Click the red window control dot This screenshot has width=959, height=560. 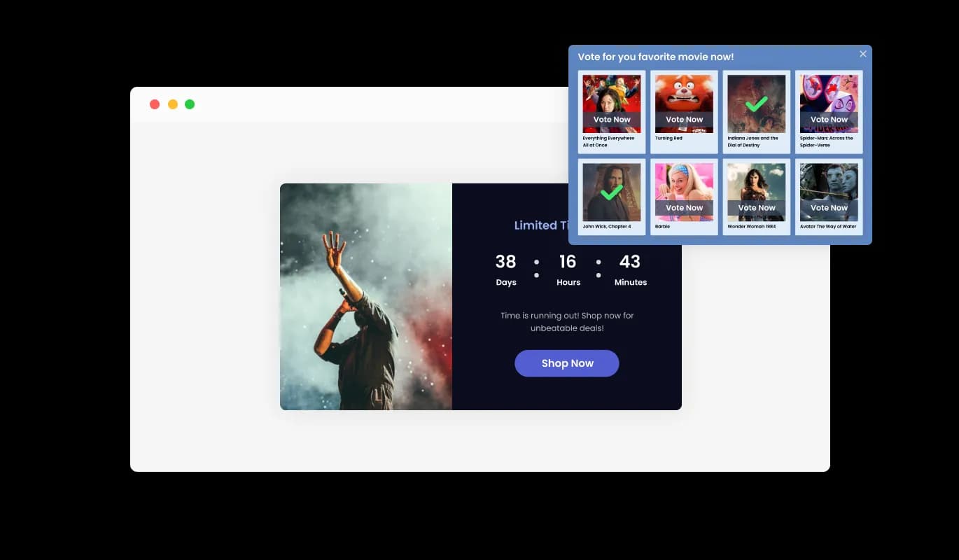(155, 104)
